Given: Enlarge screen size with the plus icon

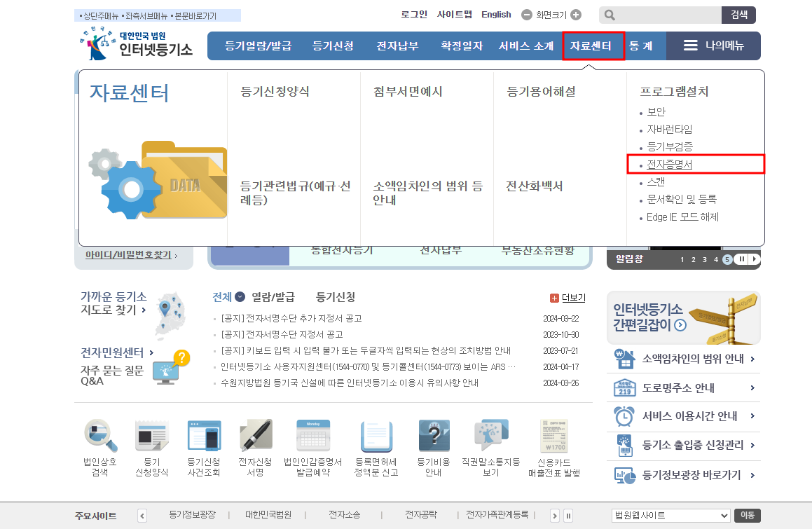Looking at the screenshot, I should coord(576,15).
